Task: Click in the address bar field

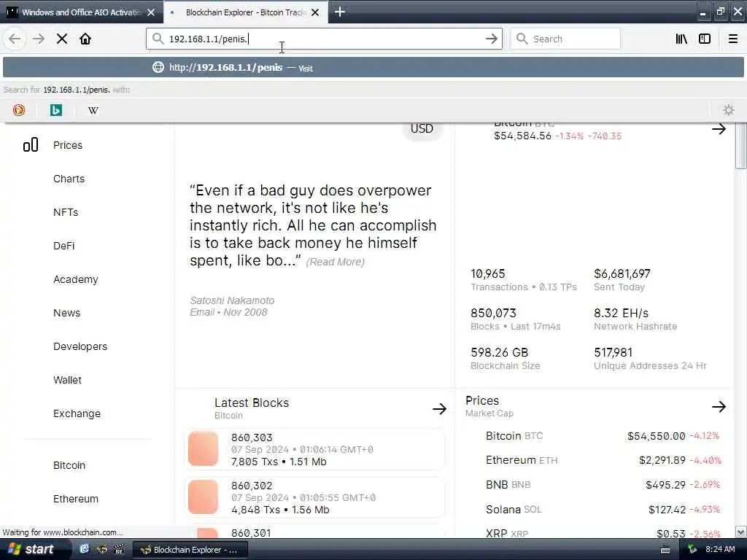Action: click(324, 39)
